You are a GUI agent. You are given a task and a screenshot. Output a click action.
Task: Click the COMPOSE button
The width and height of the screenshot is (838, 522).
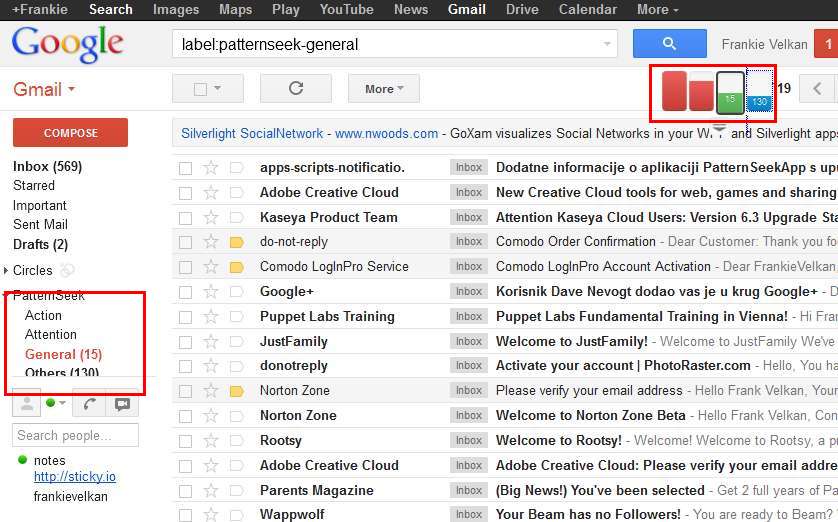pos(71,133)
